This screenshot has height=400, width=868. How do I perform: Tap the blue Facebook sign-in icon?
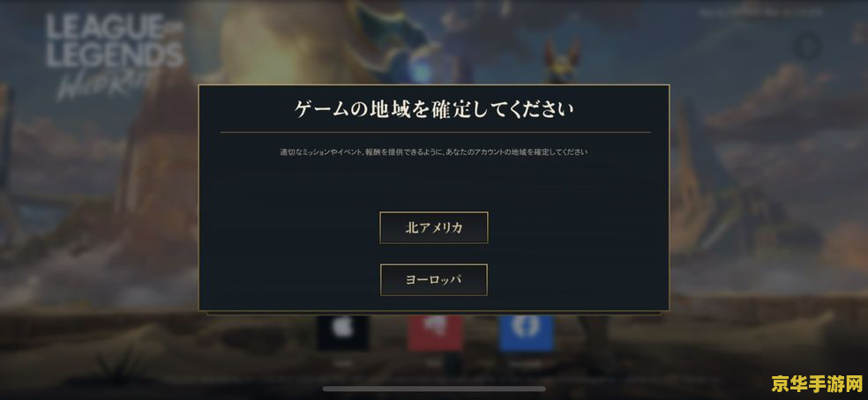pos(527,332)
